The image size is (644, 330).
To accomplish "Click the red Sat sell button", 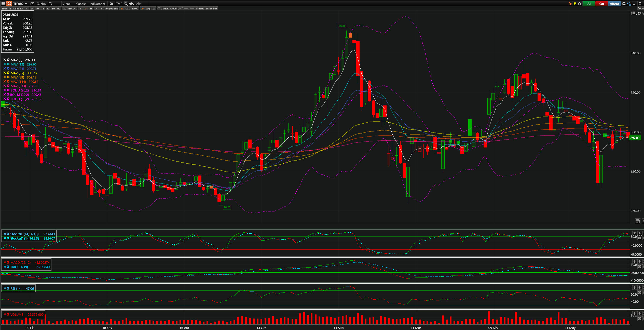I will [x=601, y=4].
